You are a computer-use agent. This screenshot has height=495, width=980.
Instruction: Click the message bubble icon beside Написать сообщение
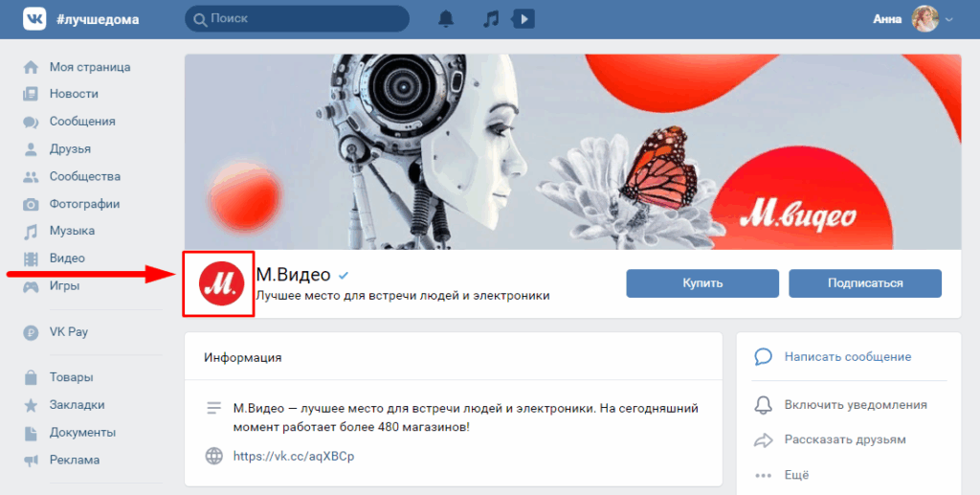763,357
